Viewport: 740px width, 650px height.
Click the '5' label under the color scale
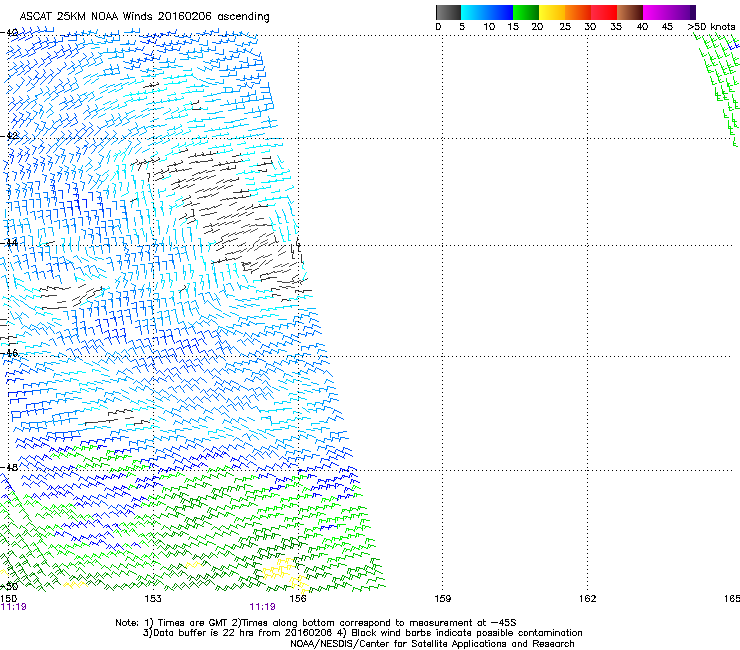[462, 27]
